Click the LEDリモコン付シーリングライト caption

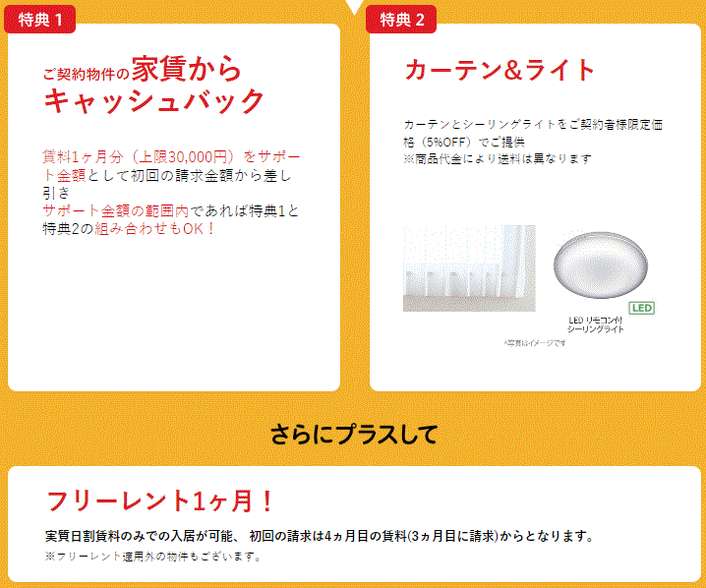[596, 324]
